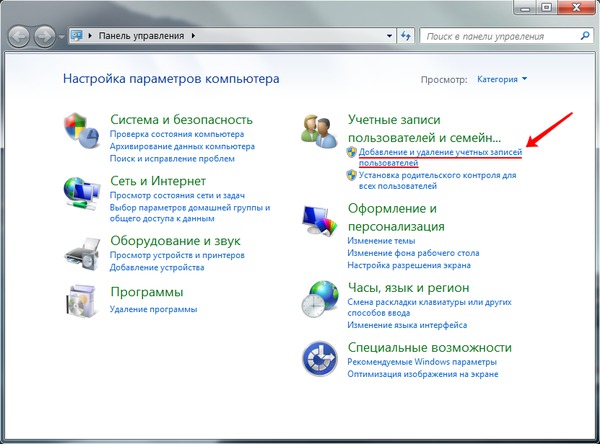The height and width of the screenshot is (444, 600).
Task: Minimize the Control Panel window
Action: click(x=527, y=8)
